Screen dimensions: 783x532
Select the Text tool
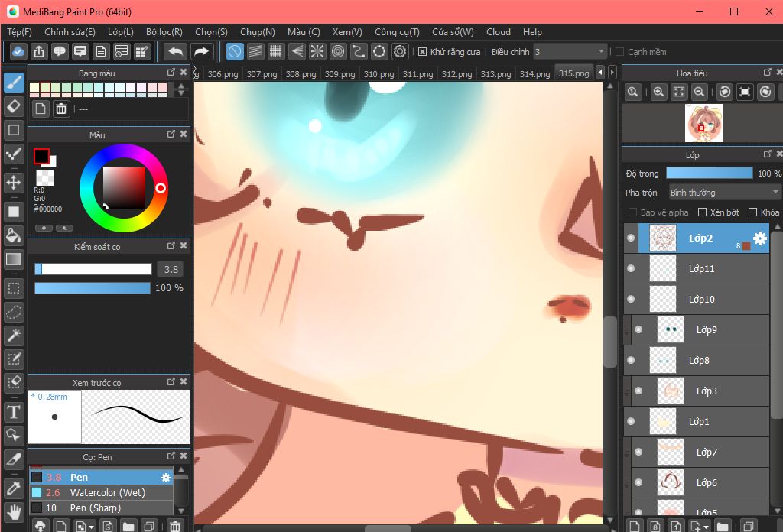[14, 412]
